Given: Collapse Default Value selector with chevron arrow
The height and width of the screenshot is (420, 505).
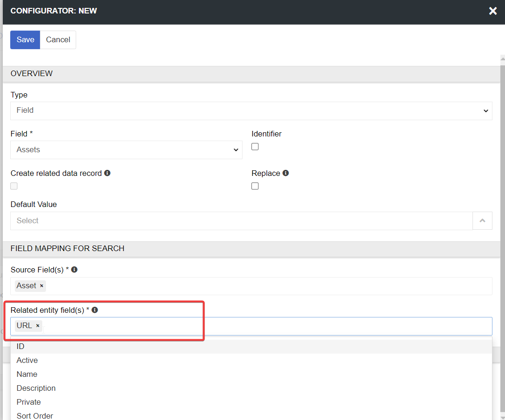Looking at the screenshot, I should pos(482,221).
